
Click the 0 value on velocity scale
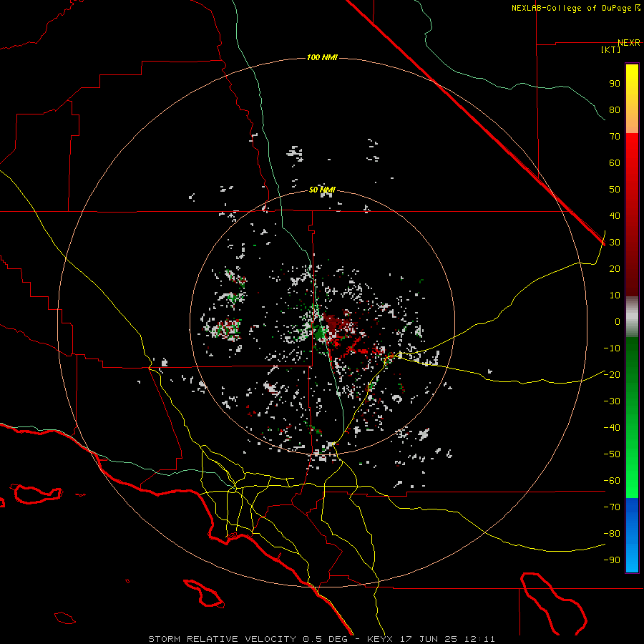618,322
